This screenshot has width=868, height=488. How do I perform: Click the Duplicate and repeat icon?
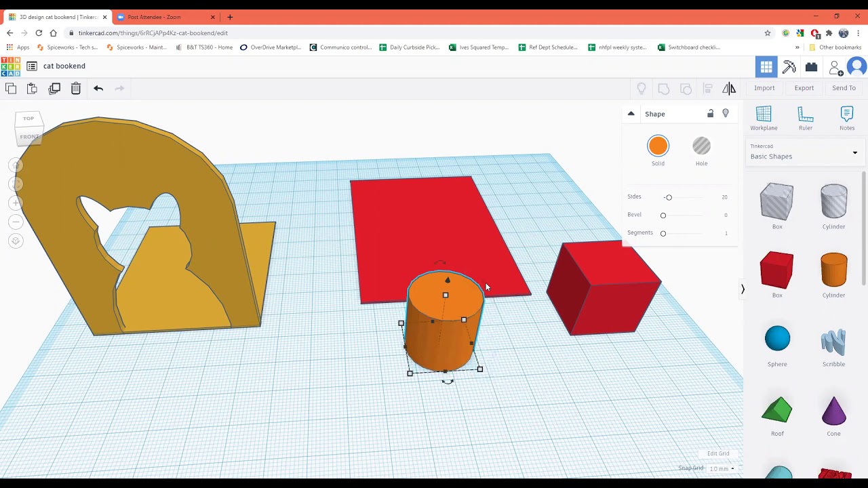[54, 88]
